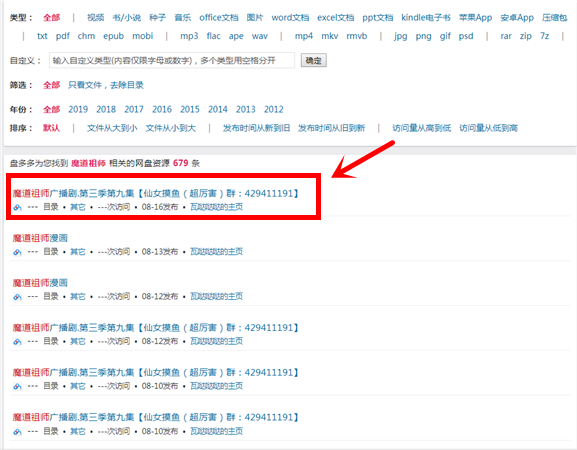Filter by txt file extension
The height and width of the screenshot is (450, 577).
point(42,36)
